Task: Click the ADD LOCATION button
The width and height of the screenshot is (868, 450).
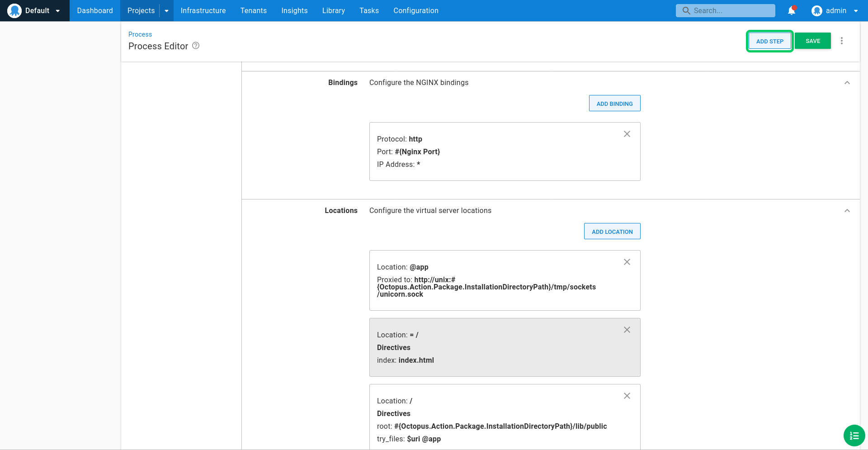Action: click(x=612, y=231)
